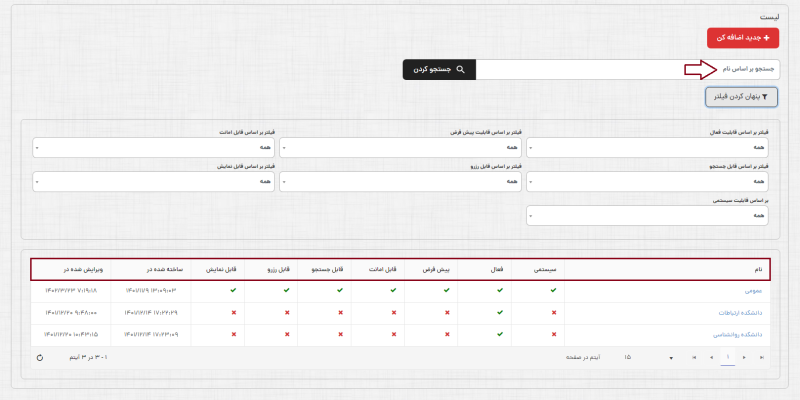The height and width of the screenshot is (400, 800).
Task: Click the green check under قابل نمایش for عمومی
Action: click(233, 290)
